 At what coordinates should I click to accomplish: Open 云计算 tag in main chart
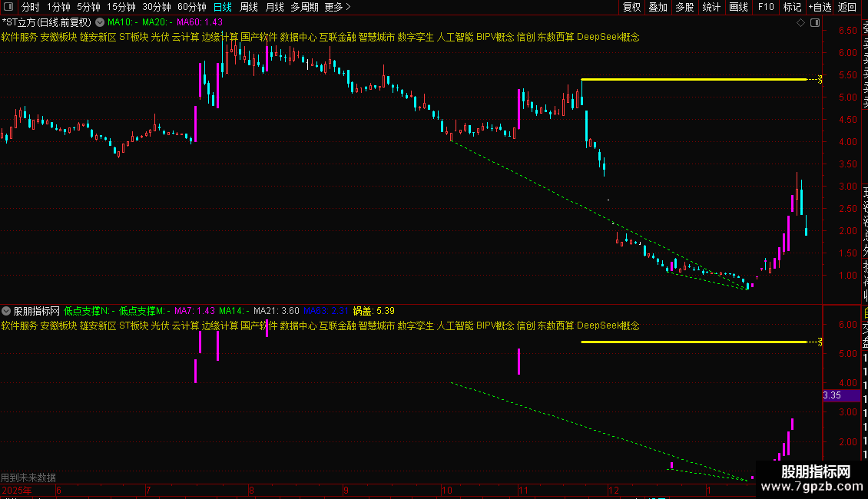tap(185, 37)
